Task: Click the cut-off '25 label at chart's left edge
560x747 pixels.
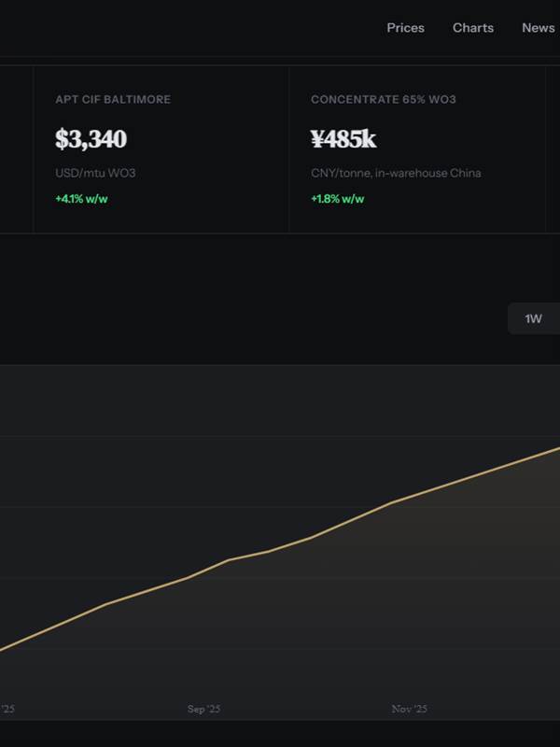Action: point(7,710)
